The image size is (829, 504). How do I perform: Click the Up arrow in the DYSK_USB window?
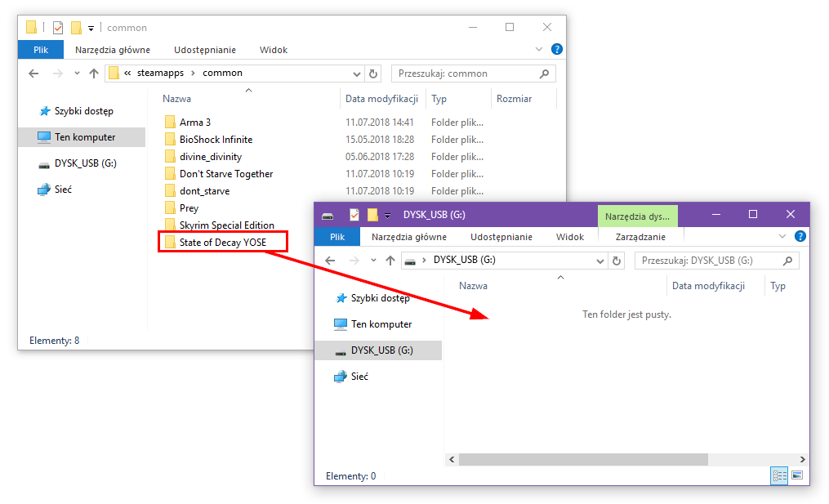pos(390,261)
